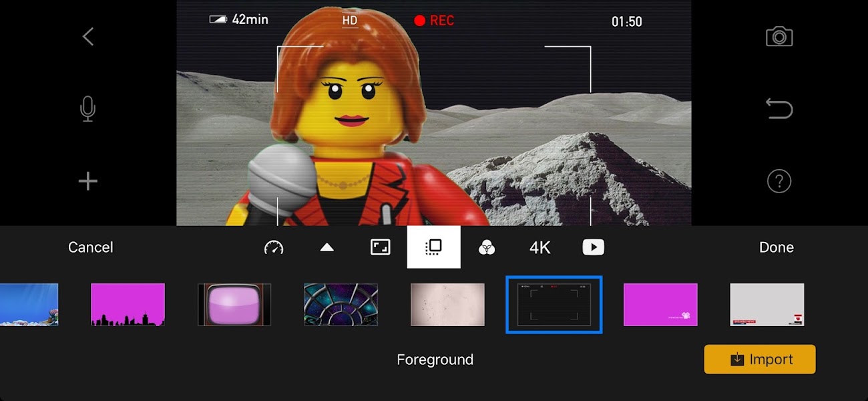Viewport: 868px width, 401px height.
Task: Pick the retro TV frame foreground
Action: pos(234,305)
